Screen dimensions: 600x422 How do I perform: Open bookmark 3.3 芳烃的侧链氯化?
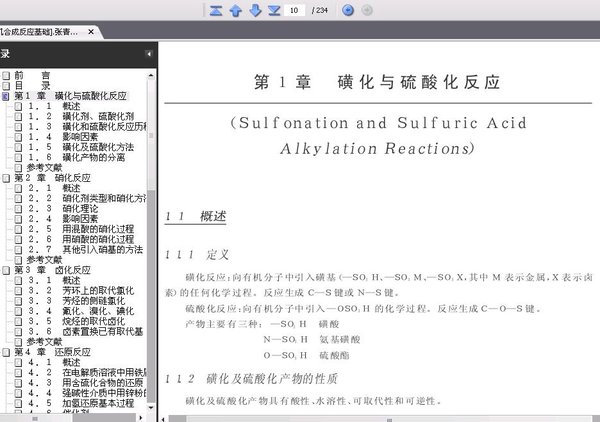coord(76,301)
